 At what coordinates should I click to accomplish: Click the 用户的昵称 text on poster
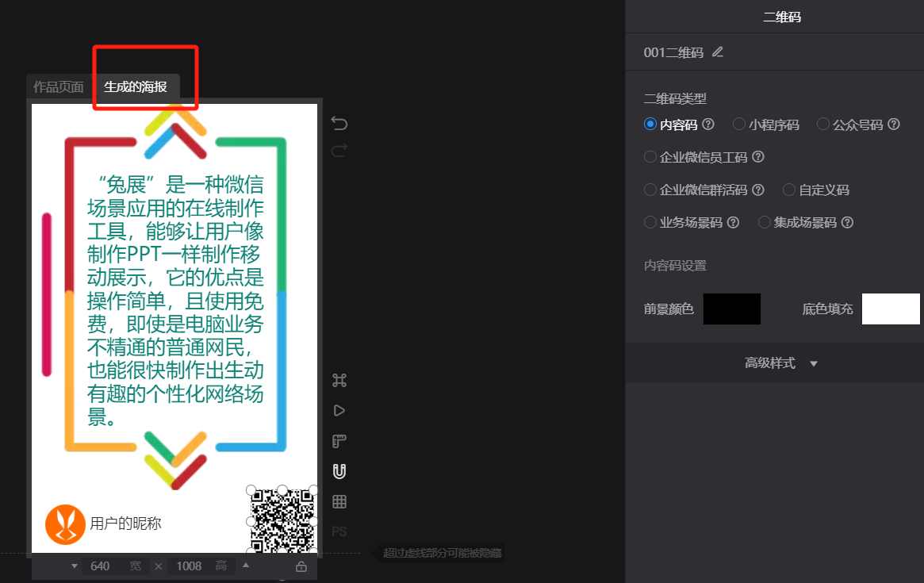click(x=125, y=524)
